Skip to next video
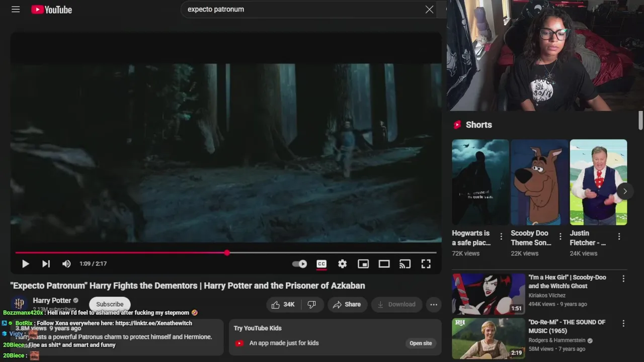Image resolution: width=644 pixels, height=362 pixels. click(46, 263)
